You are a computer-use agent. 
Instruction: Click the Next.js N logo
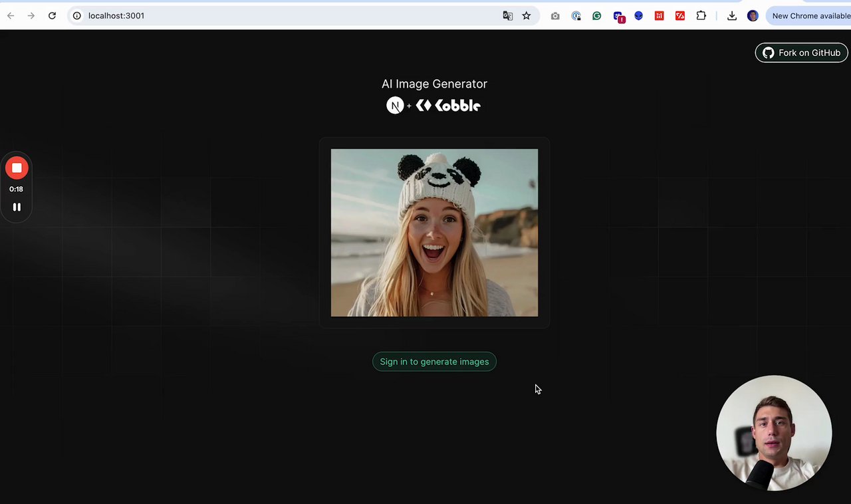pyautogui.click(x=395, y=105)
